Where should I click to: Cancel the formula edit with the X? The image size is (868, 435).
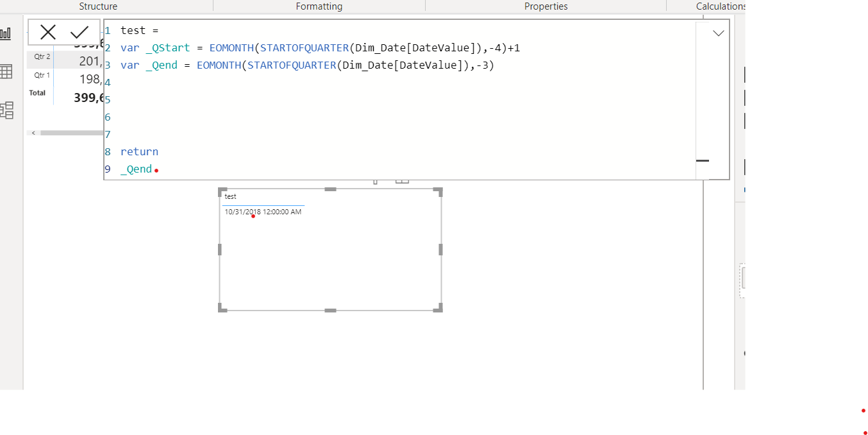pyautogui.click(x=48, y=32)
